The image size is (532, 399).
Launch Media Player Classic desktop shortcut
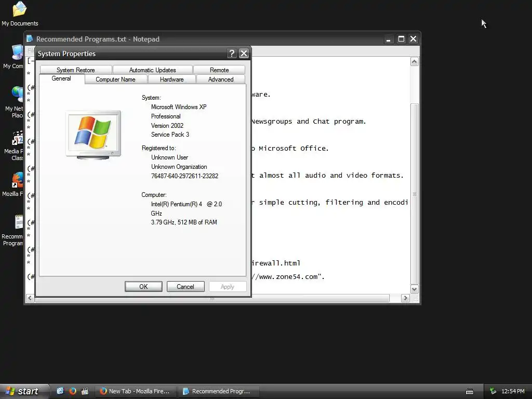(x=14, y=145)
